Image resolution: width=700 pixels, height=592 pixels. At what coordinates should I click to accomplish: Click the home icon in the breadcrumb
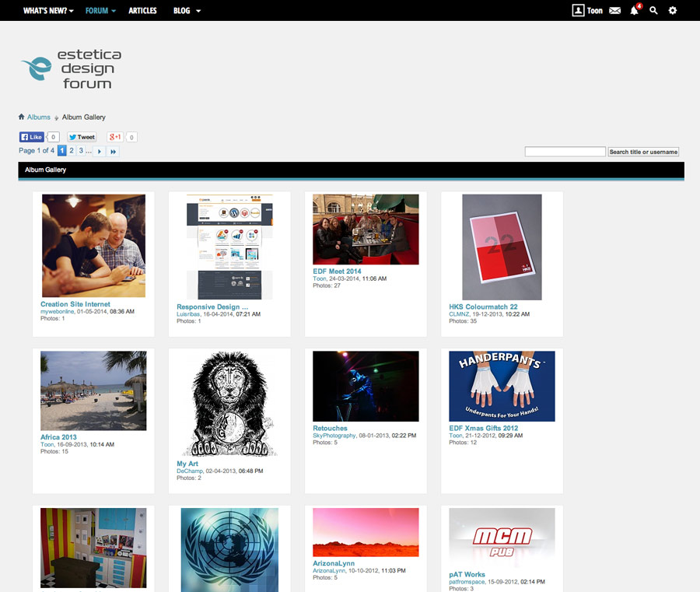coord(22,117)
